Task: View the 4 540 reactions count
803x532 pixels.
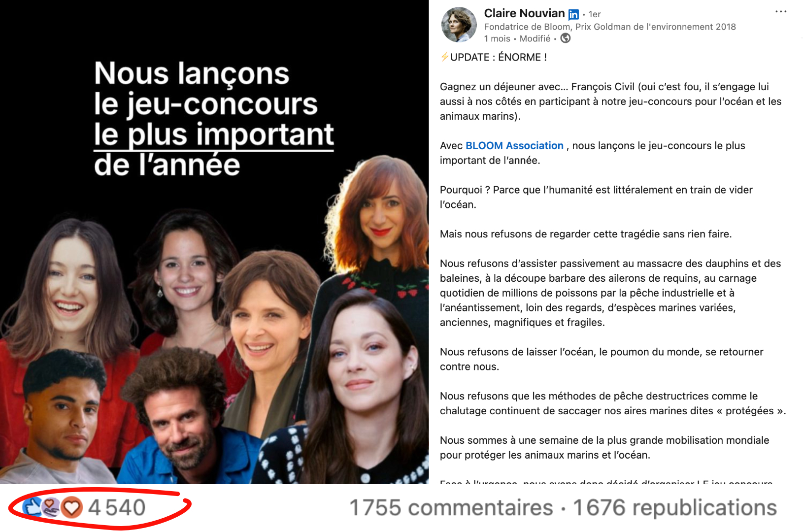Action: pyautogui.click(x=117, y=507)
